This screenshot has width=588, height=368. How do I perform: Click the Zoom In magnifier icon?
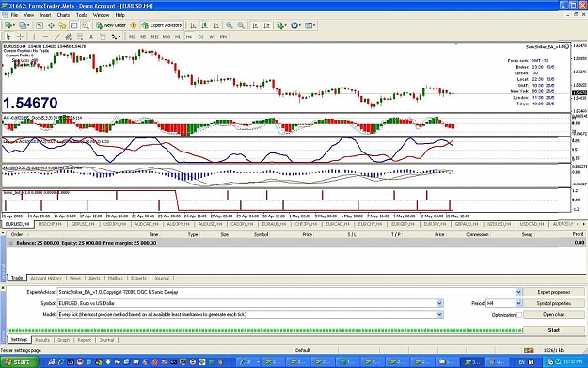click(x=230, y=25)
